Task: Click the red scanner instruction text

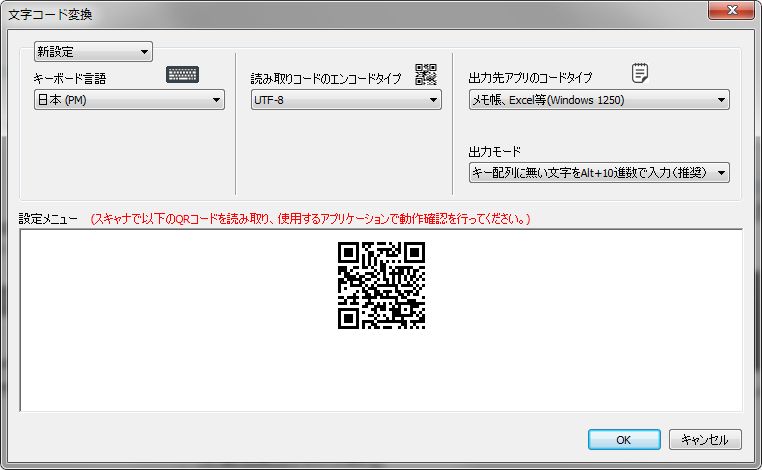Action: pyautogui.click(x=310, y=218)
